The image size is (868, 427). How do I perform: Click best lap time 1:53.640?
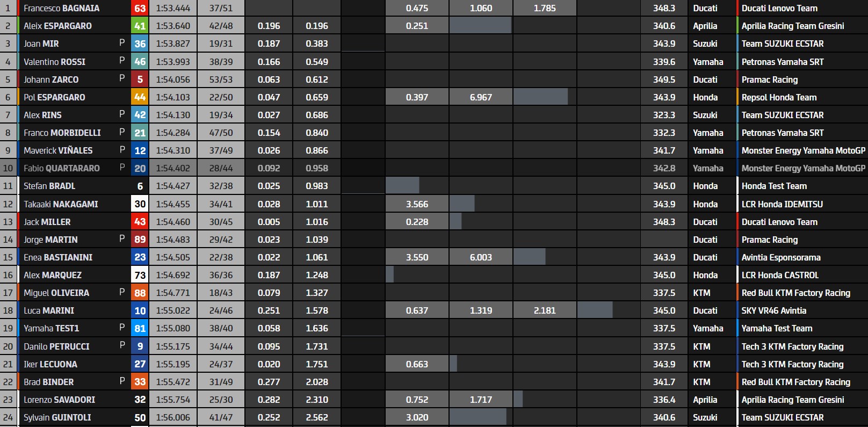click(x=173, y=26)
